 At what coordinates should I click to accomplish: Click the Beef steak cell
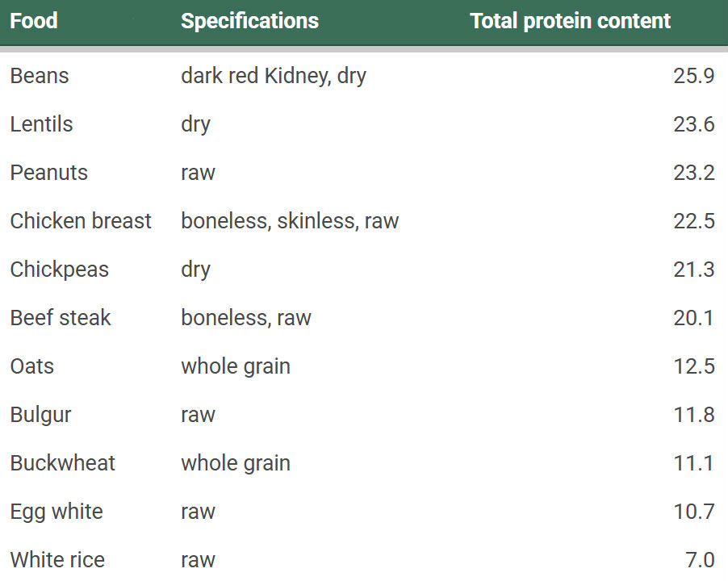coord(61,318)
